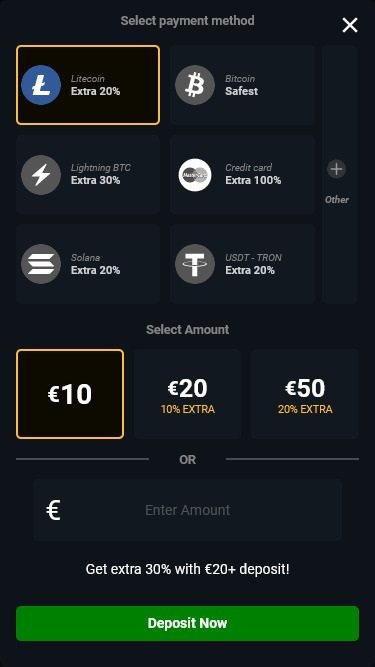This screenshot has height=667, width=375.
Task: Close the payment method dialog
Action: tap(350, 26)
